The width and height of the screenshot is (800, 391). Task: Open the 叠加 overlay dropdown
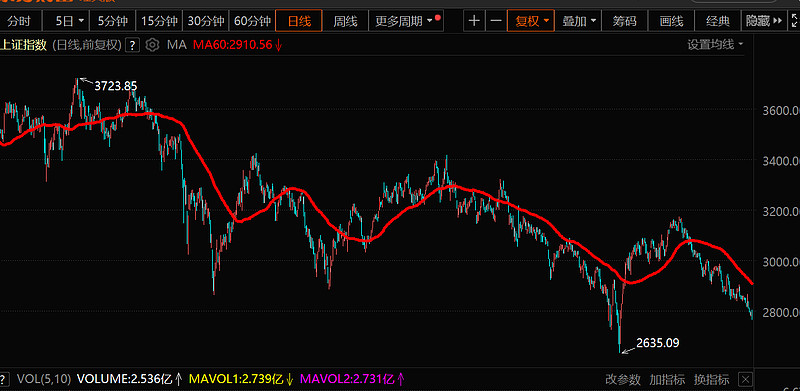tap(579, 21)
